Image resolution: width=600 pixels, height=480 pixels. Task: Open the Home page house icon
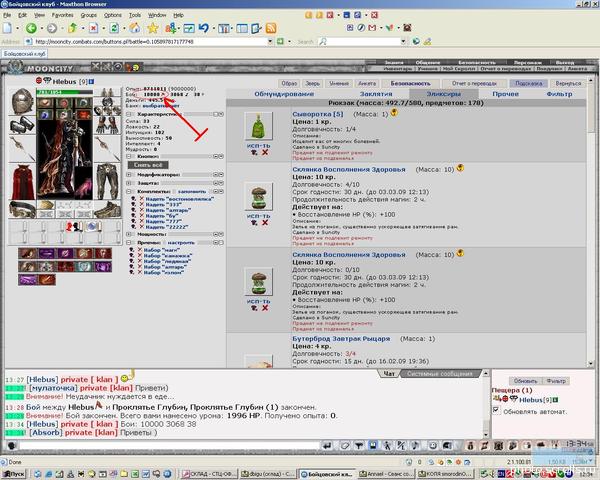134,28
